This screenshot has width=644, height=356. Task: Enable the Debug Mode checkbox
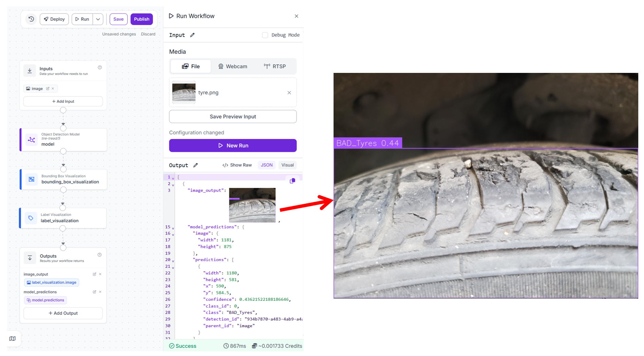pos(265,35)
